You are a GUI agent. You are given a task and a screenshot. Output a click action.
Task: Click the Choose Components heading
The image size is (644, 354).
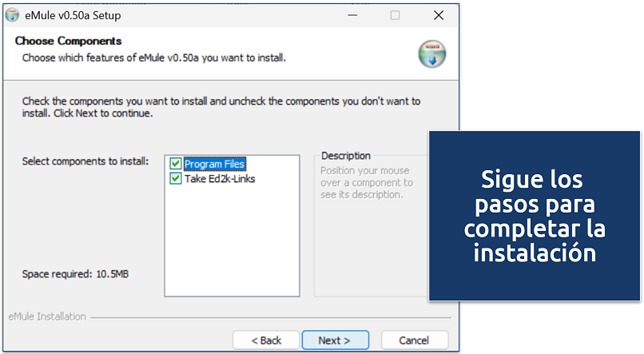pyautogui.click(x=68, y=41)
